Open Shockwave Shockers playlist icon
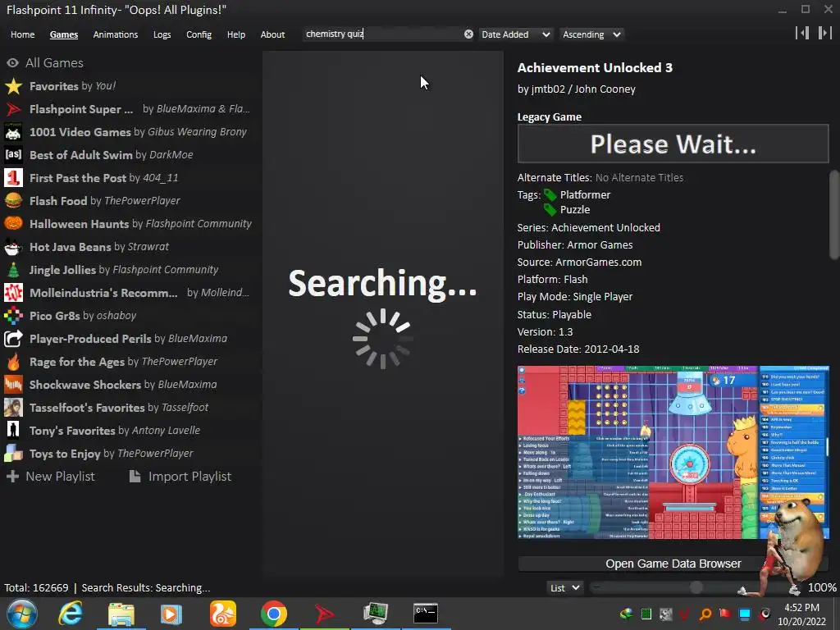This screenshot has height=630, width=840. 13,385
